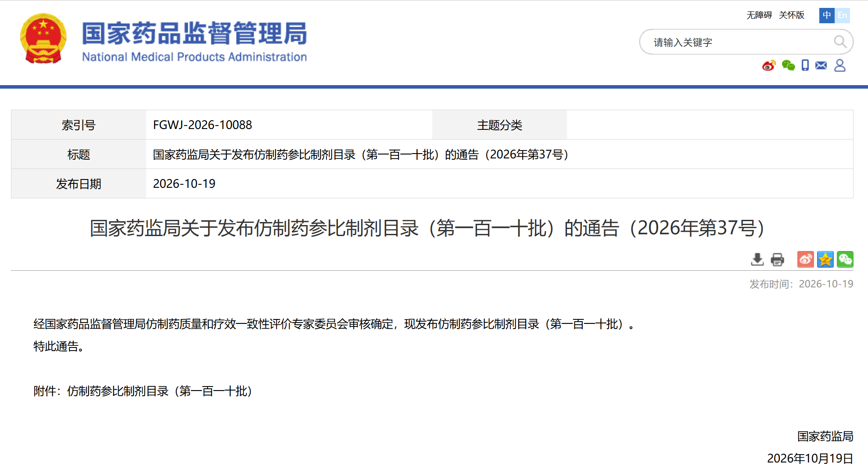Share to QZone star icon
868x466 pixels.
(825, 259)
